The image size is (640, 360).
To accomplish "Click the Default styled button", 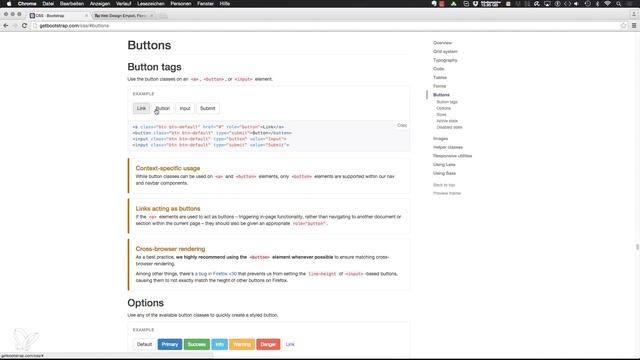I will coord(144,344).
